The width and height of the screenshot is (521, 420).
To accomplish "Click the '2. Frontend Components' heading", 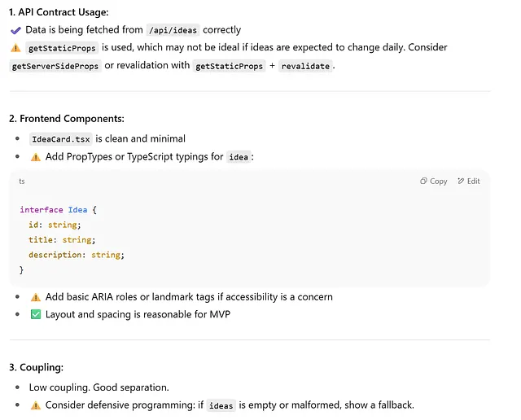I will click(67, 119).
